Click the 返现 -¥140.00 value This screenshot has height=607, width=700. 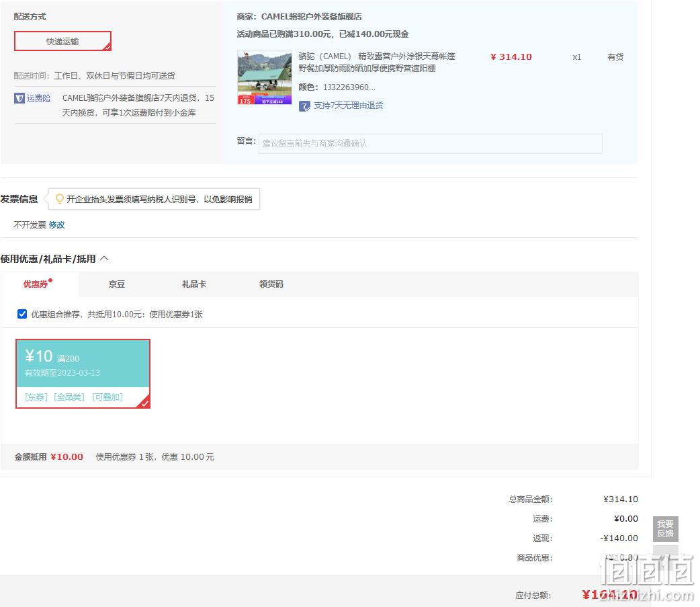pos(619,538)
